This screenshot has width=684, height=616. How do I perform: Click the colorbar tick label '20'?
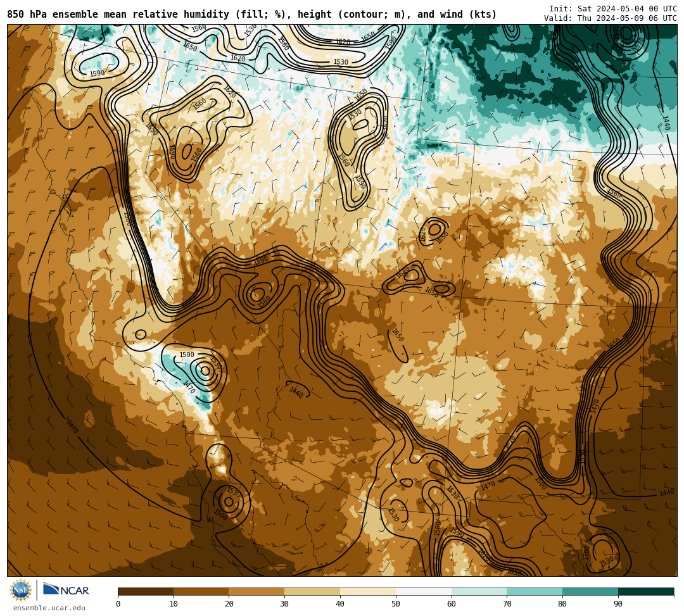[229, 604]
